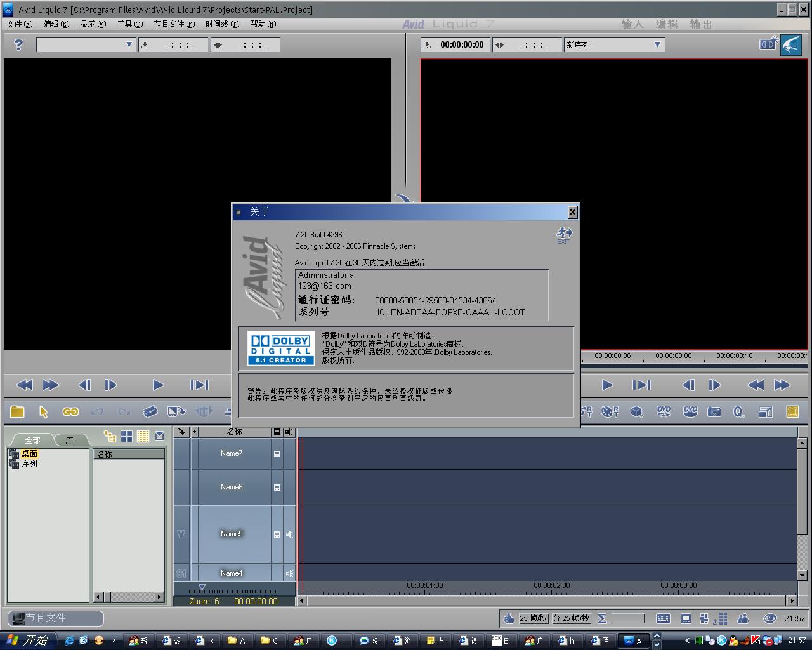
Task: Click the sigma icon in status bar
Action: (x=602, y=618)
